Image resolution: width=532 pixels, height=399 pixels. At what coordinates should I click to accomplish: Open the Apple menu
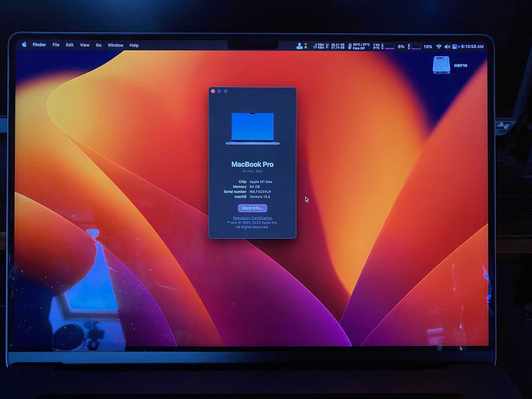pos(24,45)
